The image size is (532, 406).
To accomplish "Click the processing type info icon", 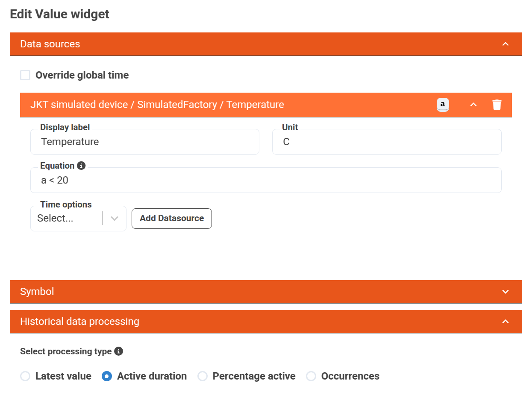I will [119, 351].
